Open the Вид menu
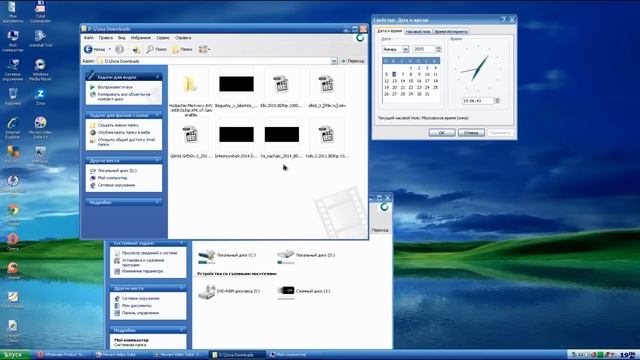 122,38
